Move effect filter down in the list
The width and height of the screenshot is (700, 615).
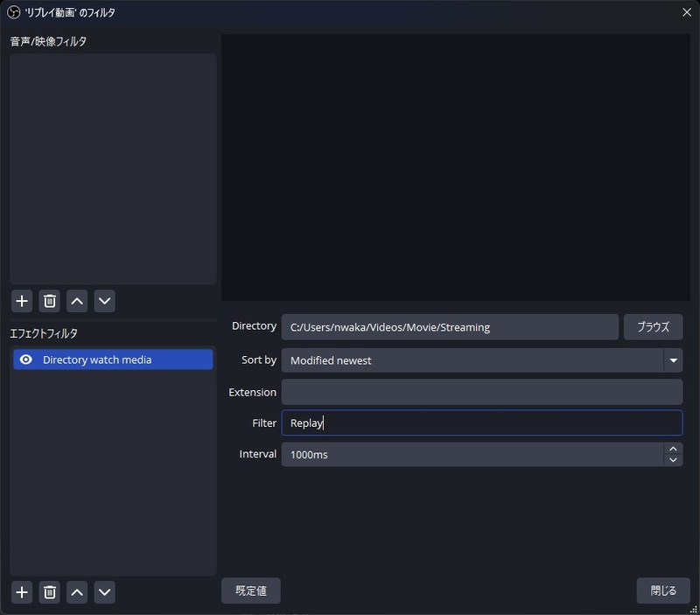(x=104, y=592)
